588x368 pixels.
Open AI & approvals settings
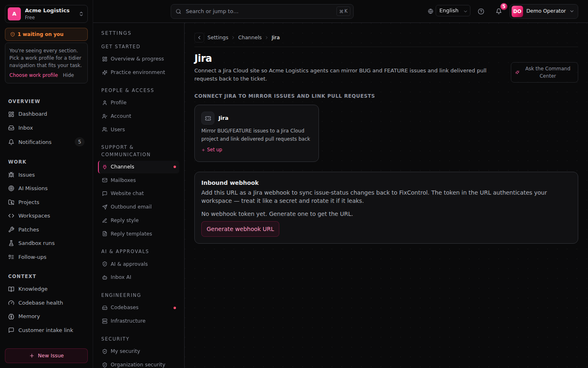coord(138,264)
